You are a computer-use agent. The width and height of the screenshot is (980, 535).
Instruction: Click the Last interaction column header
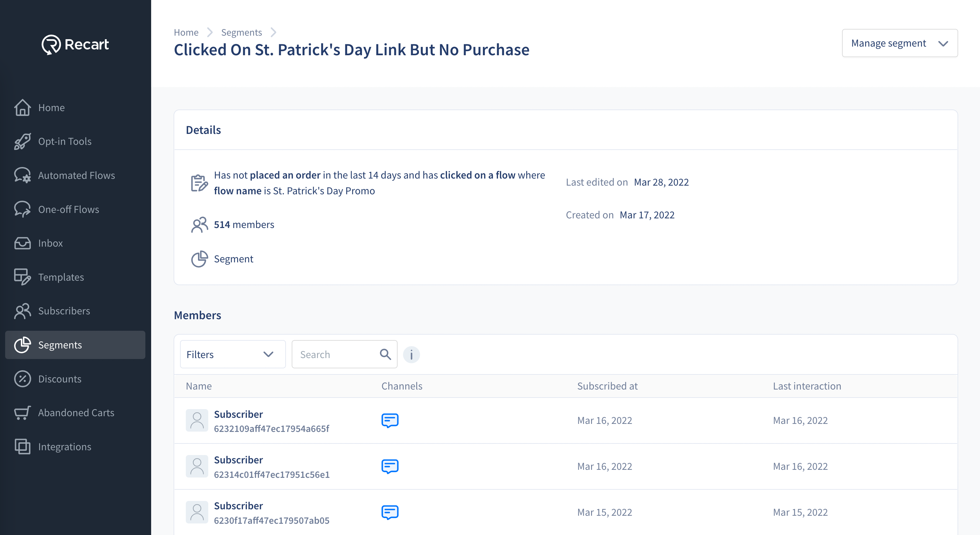[x=807, y=386]
